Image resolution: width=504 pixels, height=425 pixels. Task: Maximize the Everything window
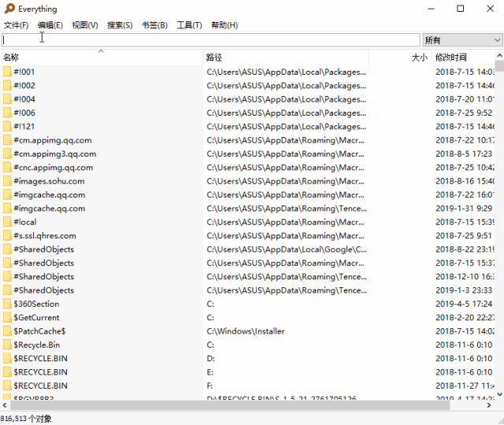click(460, 9)
